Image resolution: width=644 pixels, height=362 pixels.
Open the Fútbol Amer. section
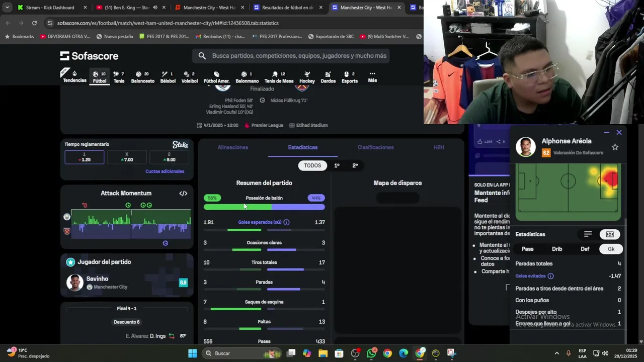pyautogui.click(x=216, y=76)
